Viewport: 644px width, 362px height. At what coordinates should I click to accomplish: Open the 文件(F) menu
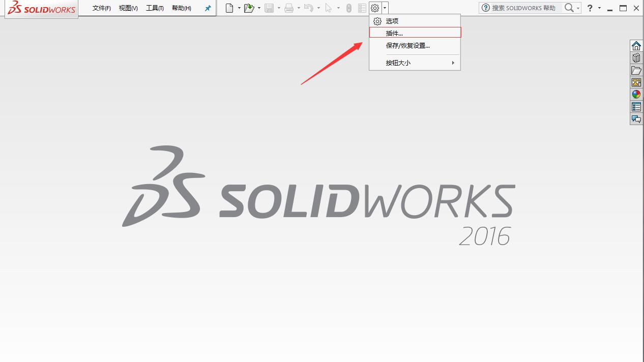(x=102, y=8)
